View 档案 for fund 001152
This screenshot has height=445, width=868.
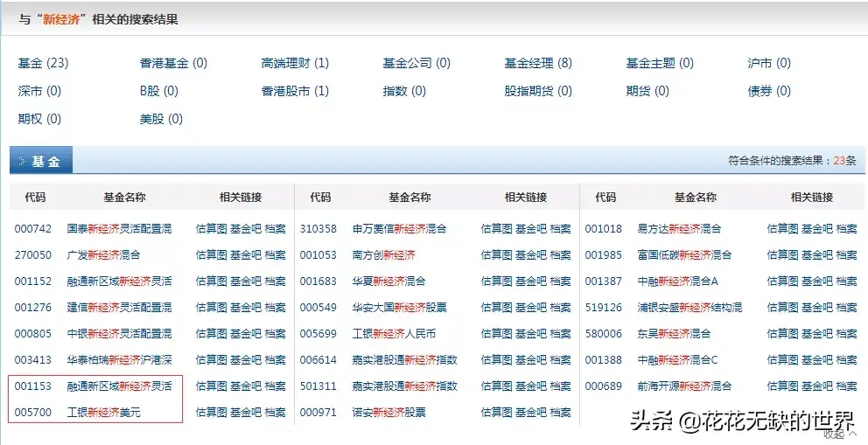275,281
